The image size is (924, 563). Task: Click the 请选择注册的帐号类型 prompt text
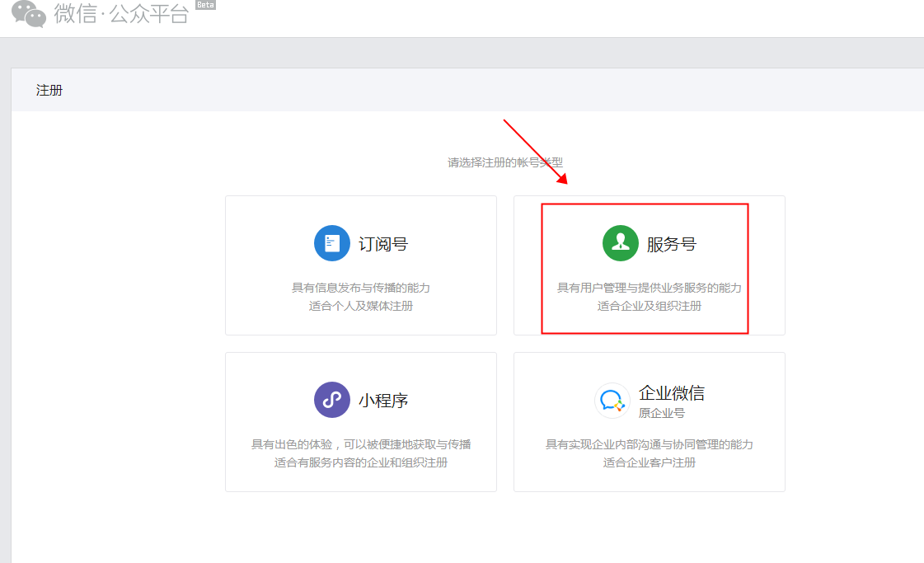tap(504, 162)
